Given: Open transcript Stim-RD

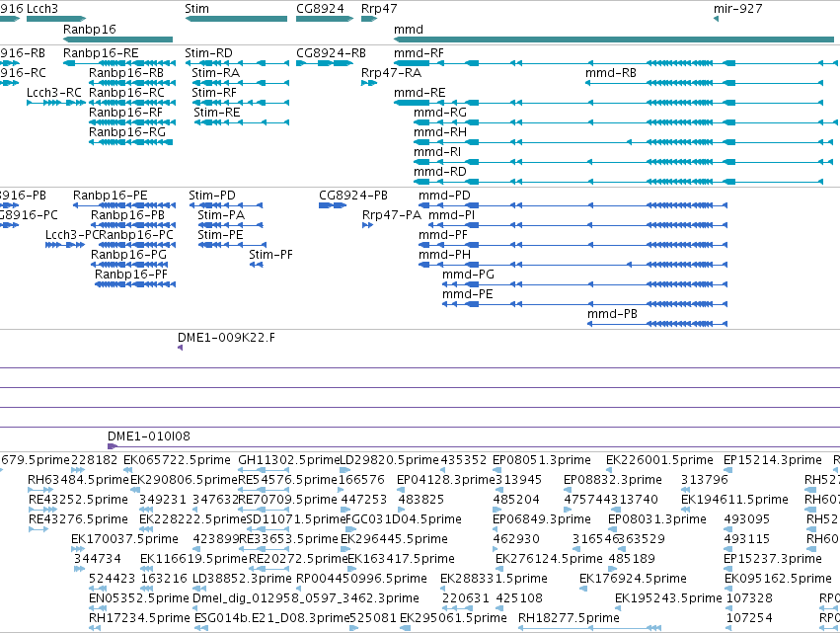Looking at the screenshot, I should [x=209, y=53].
